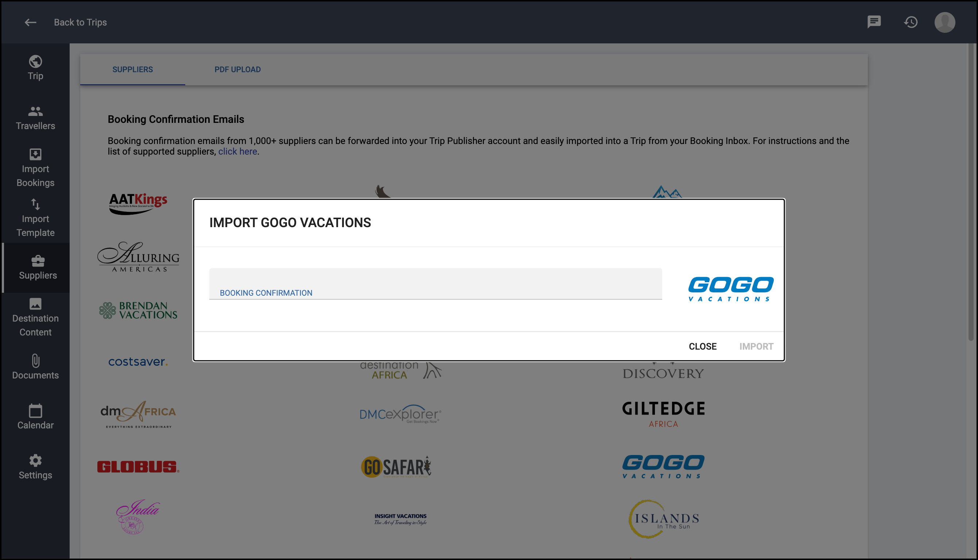Go to Trip in sidebar
The height and width of the screenshot is (560, 978).
(35, 68)
